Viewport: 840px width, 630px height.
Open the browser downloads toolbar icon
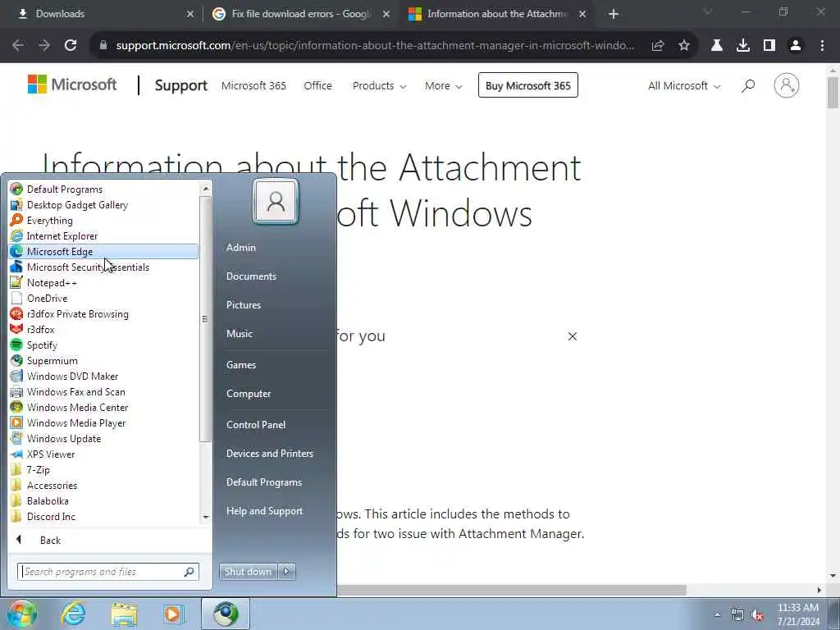pyautogui.click(x=742, y=46)
